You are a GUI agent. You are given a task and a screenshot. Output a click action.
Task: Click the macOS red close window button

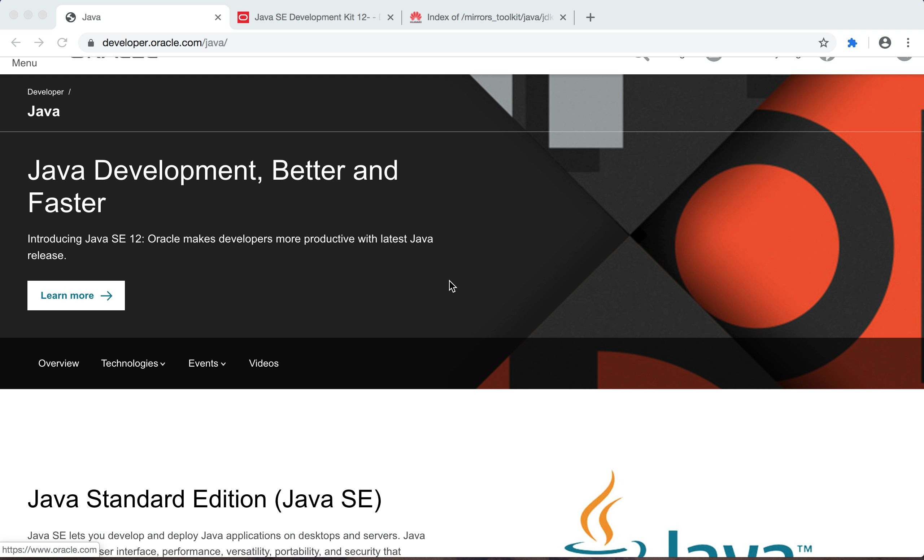(x=14, y=15)
